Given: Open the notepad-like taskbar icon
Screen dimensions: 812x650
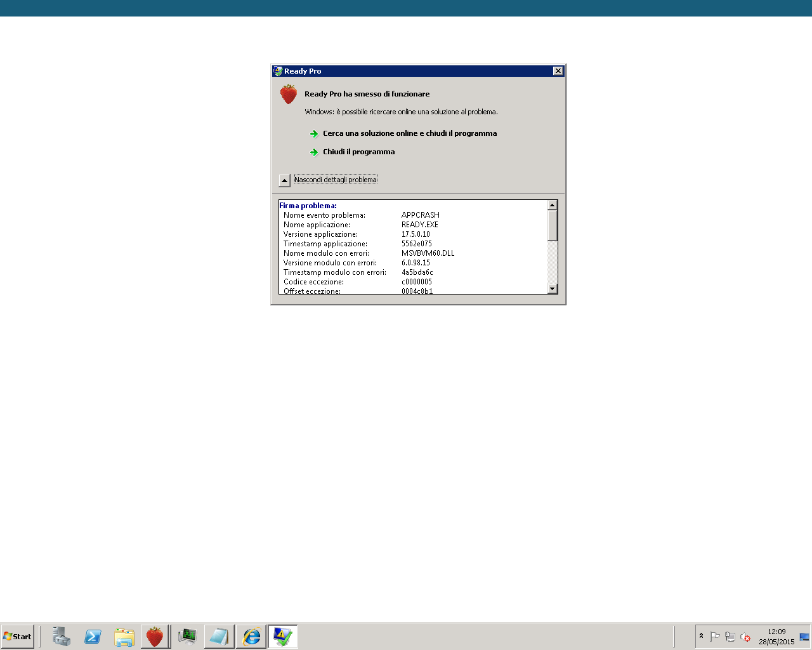Looking at the screenshot, I should (219, 637).
